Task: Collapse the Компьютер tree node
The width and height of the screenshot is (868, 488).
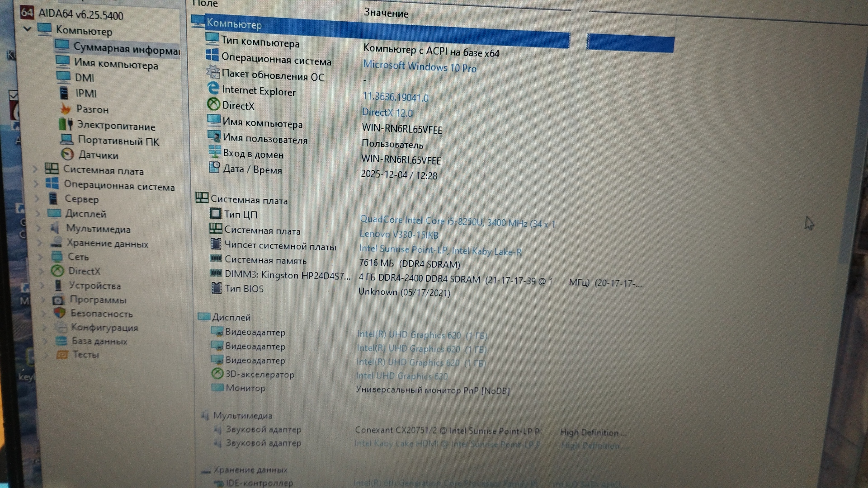Action: click(28, 29)
